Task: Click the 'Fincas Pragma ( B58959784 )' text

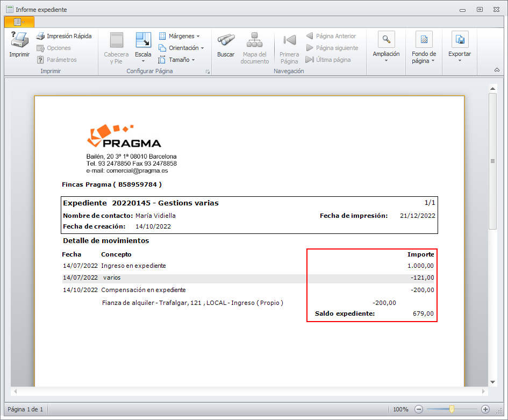Action: [112, 184]
